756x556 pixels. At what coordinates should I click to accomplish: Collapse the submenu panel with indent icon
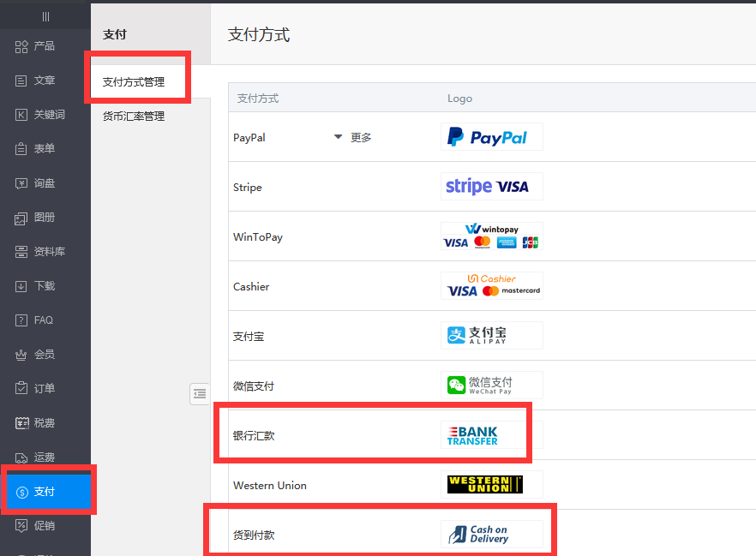[200, 393]
